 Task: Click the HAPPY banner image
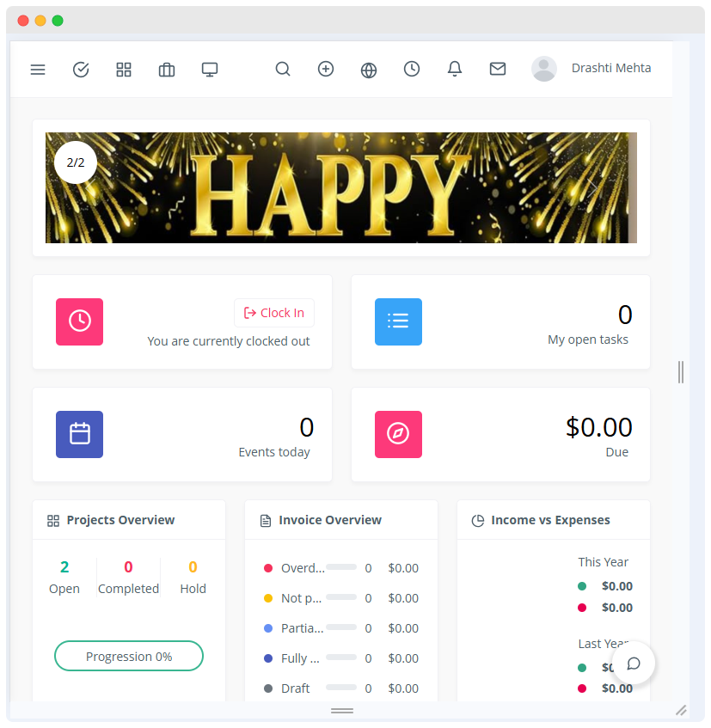[x=340, y=187]
